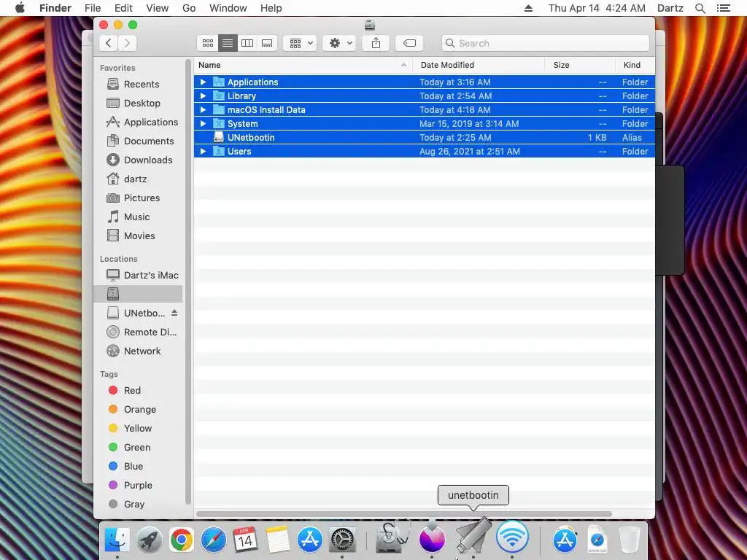Image resolution: width=747 pixels, height=560 pixels.
Task: Select the UNetbootin alias file row
Action: pos(424,138)
